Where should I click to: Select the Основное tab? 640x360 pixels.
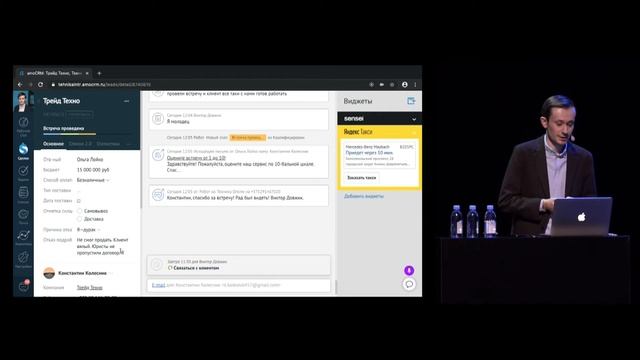click(53, 144)
